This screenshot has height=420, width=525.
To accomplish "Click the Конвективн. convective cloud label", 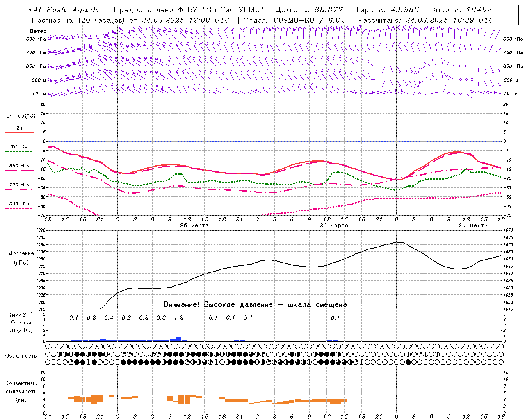I will click(x=21, y=383).
